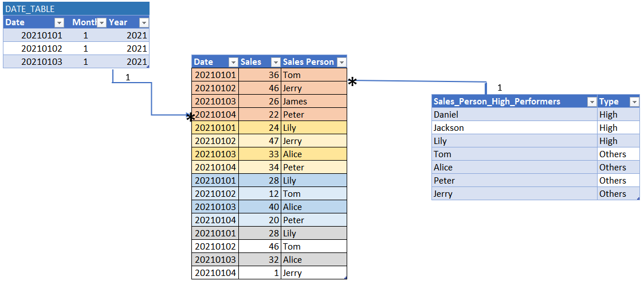Open the Year column filter dropdown
The image size is (644, 284).
144,22
